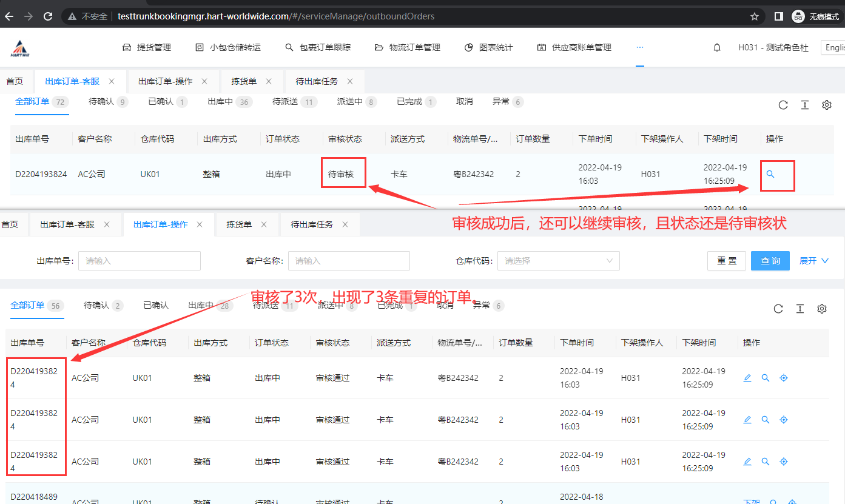Open 物流订单管理 menu

click(408, 47)
